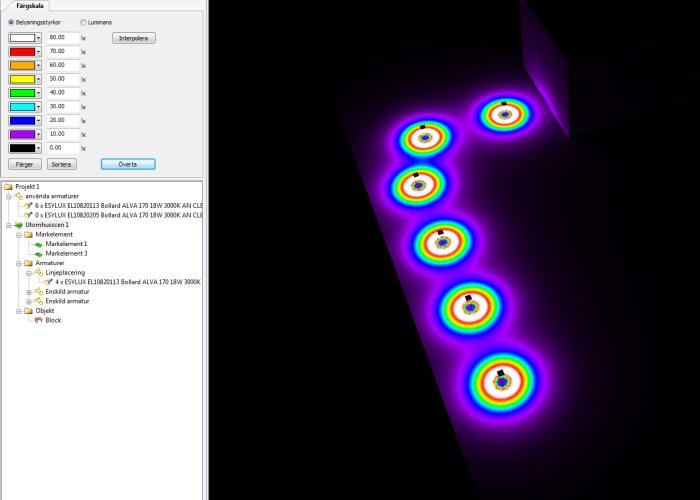Collapse the Objekt folder node
The image size is (700, 500).
click(19, 311)
